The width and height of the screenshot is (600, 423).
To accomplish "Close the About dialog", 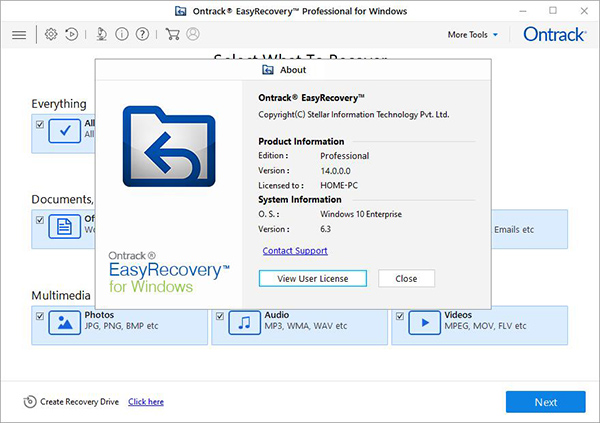I will coord(406,278).
